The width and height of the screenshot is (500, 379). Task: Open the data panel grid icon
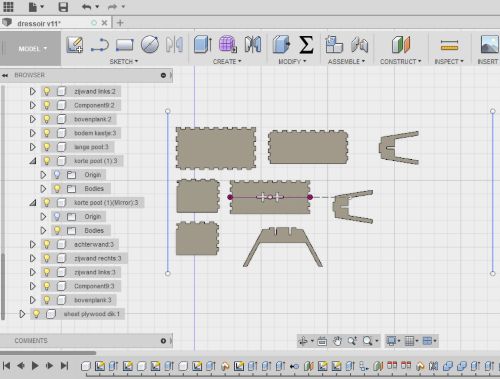pos(8,6)
